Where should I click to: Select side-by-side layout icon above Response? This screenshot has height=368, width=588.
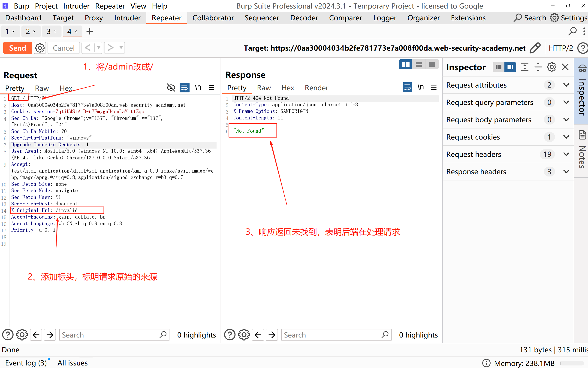tap(405, 64)
